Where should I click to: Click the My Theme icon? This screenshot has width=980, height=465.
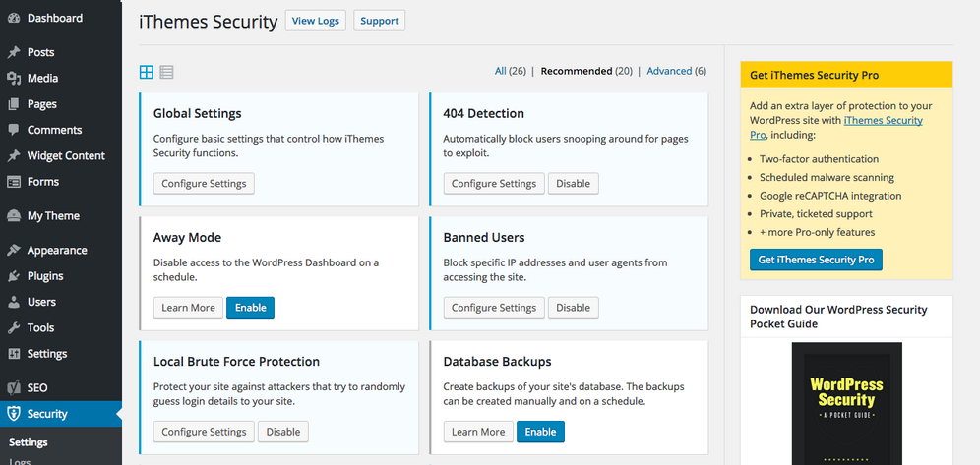[x=14, y=216]
